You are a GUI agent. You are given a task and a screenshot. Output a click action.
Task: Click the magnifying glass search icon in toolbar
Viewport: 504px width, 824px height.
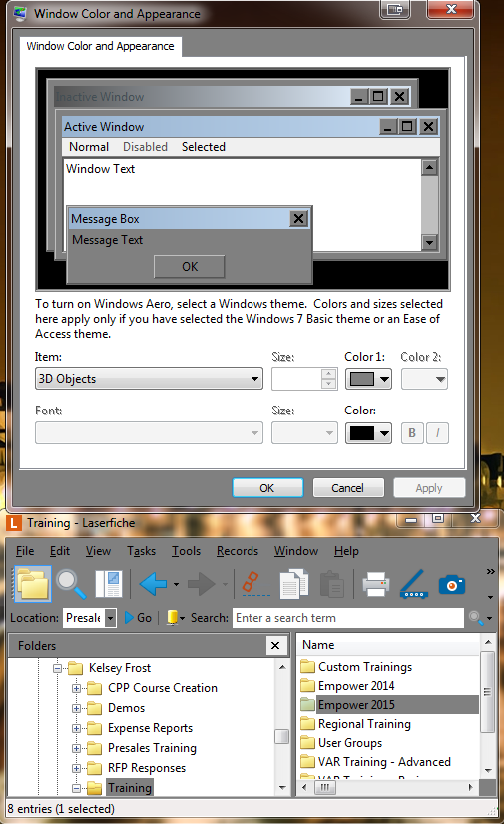pos(71,584)
